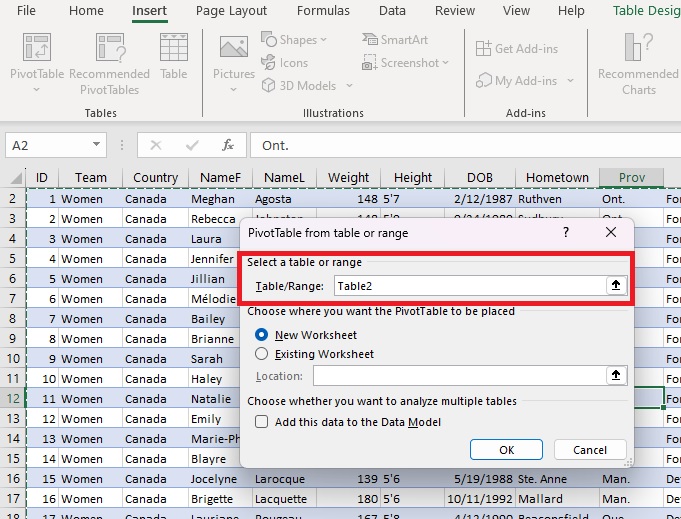Click the formula bar enter checkmark
This screenshot has width=681, height=519.
pos(192,145)
